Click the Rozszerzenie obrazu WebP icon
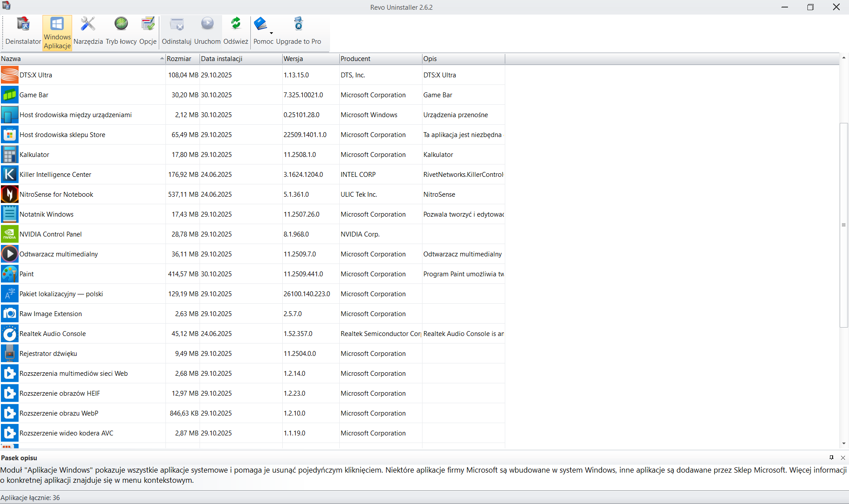This screenshot has height=504, width=849. 9,413
